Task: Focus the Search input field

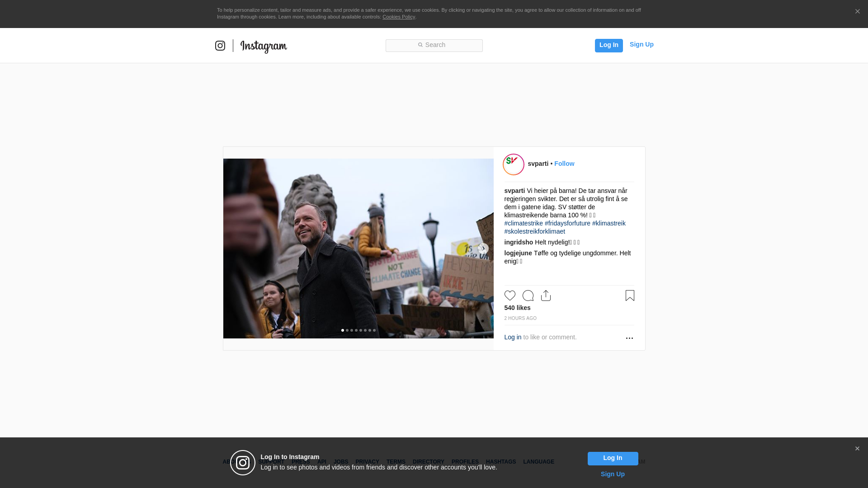Action: pyautogui.click(x=434, y=45)
